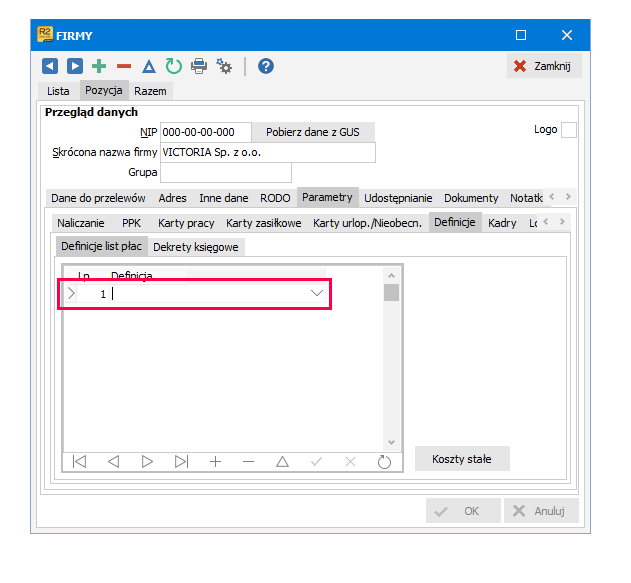Switch to the Pozycja tab

click(x=104, y=90)
